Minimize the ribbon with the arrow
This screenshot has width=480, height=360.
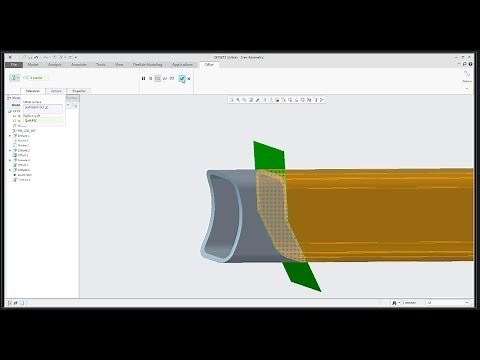tap(459, 64)
